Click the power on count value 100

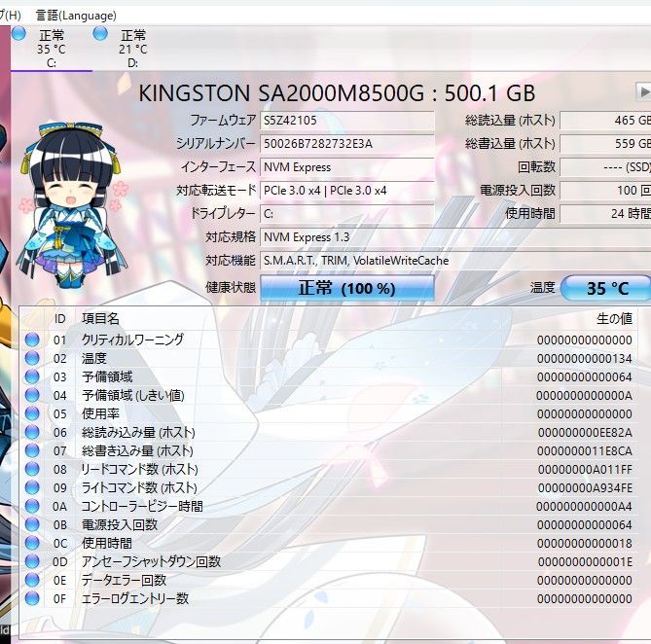tap(605, 191)
